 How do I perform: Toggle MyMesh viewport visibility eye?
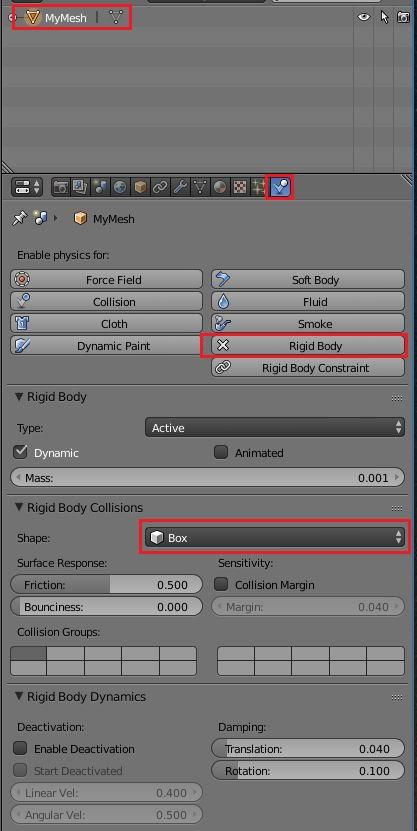[x=363, y=17]
